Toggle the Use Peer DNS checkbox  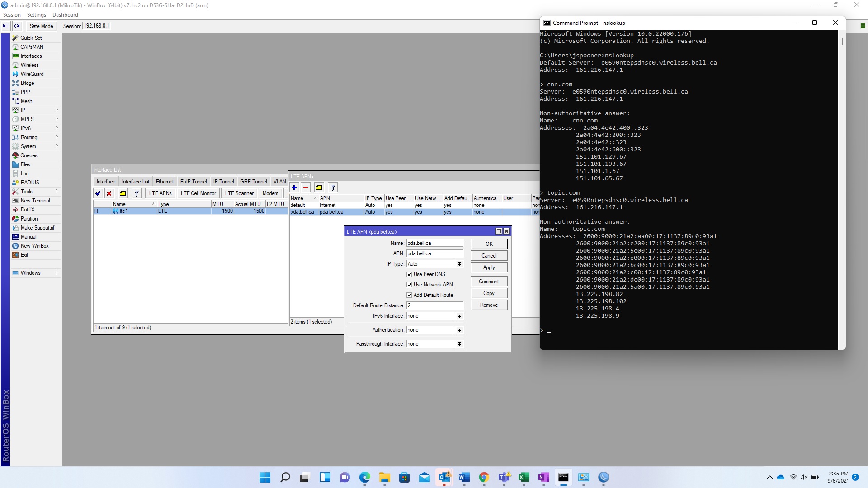pos(409,274)
